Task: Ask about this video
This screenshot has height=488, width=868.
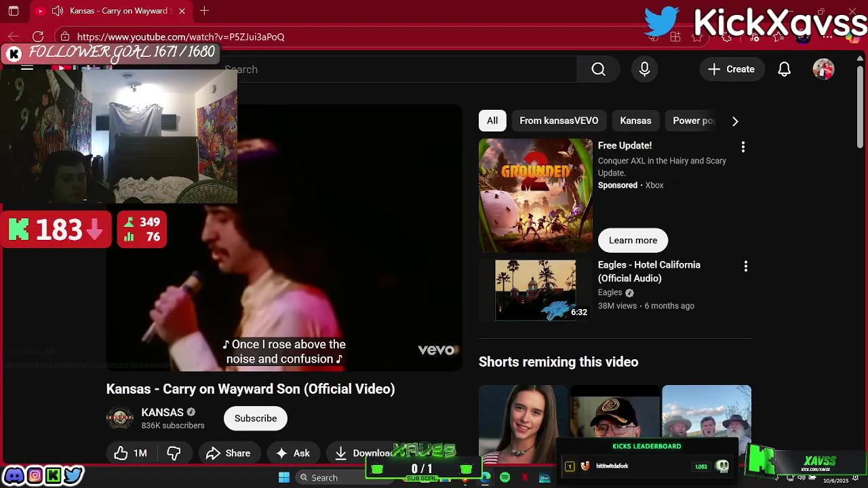Action: [293, 453]
